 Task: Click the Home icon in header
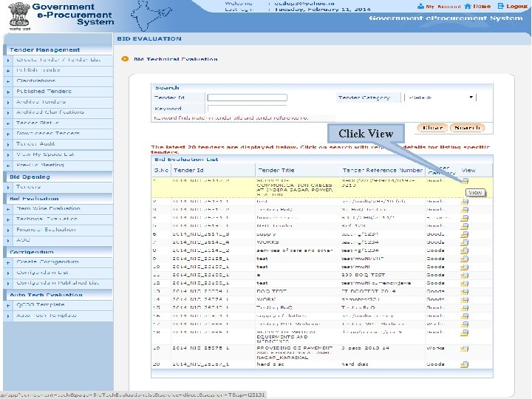(x=468, y=6)
